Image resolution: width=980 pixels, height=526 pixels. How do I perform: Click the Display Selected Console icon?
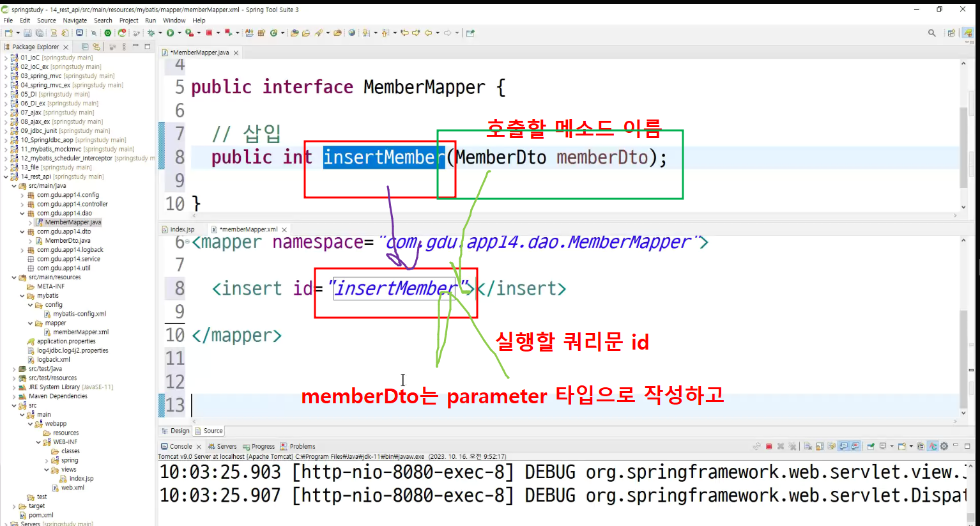tap(883, 446)
